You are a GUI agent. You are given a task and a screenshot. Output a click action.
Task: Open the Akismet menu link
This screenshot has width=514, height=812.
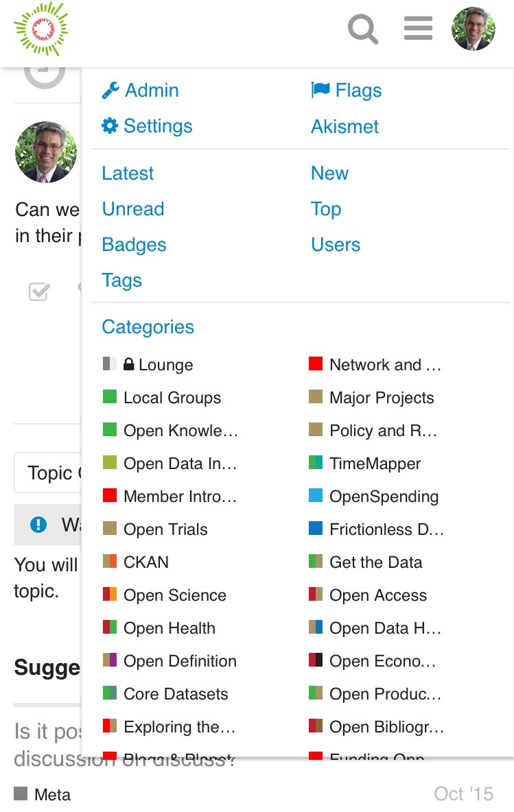[x=344, y=126]
